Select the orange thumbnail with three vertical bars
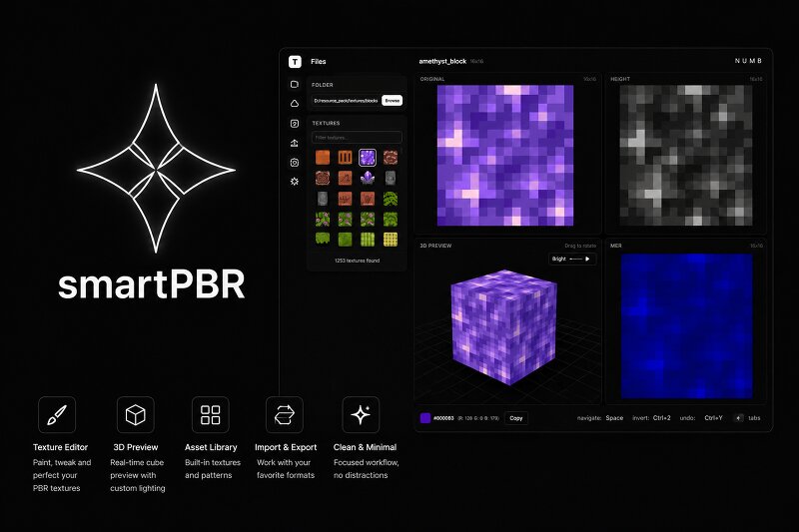Image resolution: width=799 pixels, height=532 pixels. [345, 158]
